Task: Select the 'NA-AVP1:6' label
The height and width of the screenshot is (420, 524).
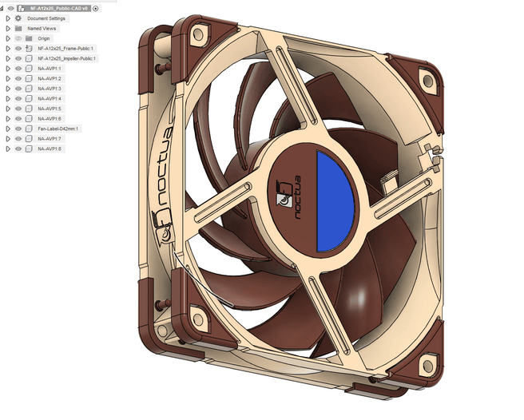Action: [50, 119]
